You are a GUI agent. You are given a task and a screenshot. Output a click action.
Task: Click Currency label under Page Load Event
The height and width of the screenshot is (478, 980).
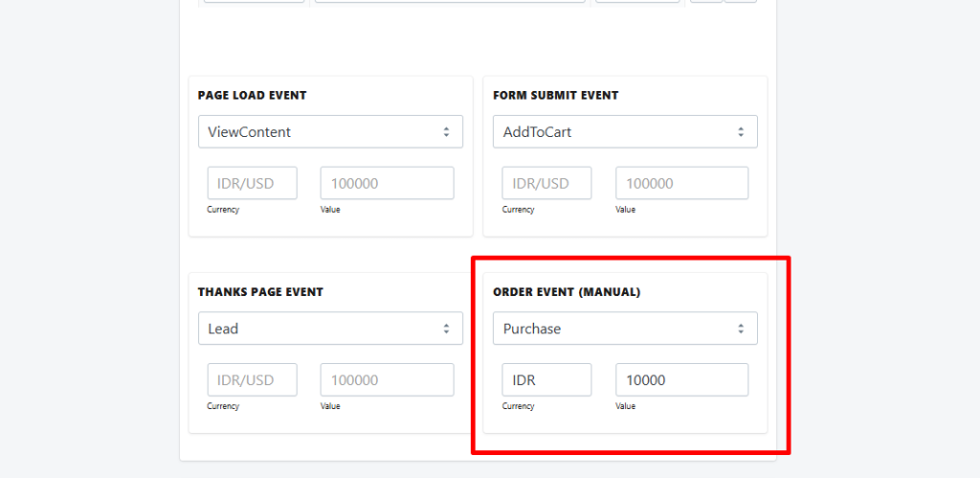tap(223, 210)
